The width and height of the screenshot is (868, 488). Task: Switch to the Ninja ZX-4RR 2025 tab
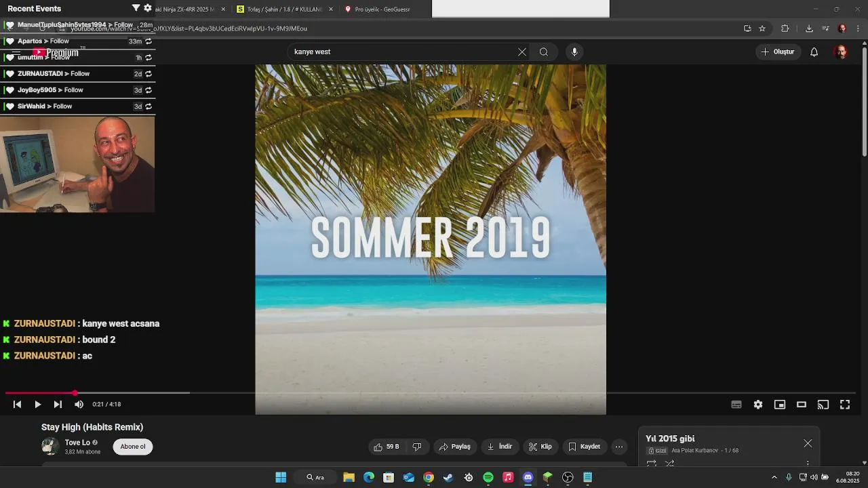[x=184, y=9]
